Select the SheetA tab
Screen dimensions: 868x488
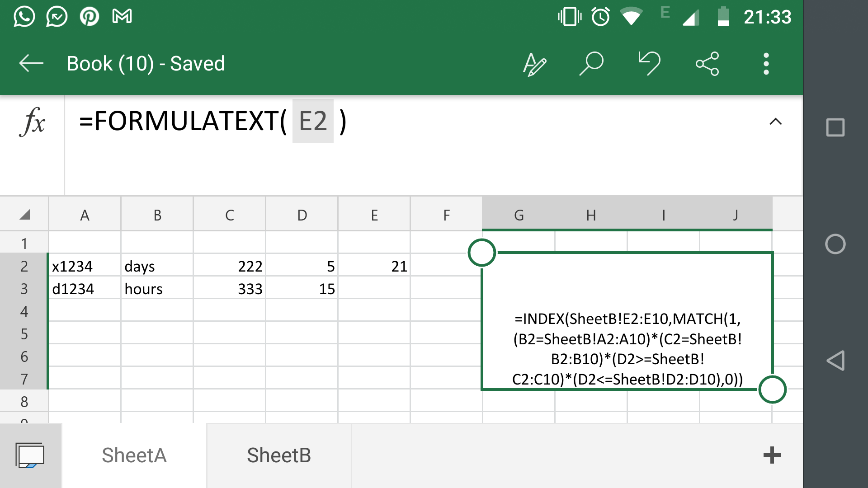tap(134, 455)
